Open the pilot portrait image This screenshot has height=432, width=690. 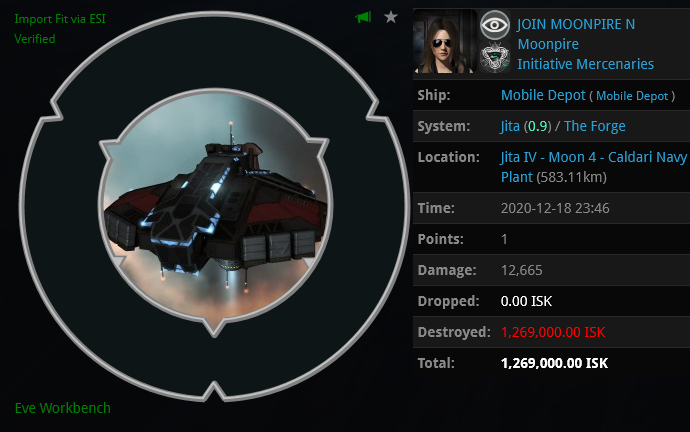[x=445, y=42]
